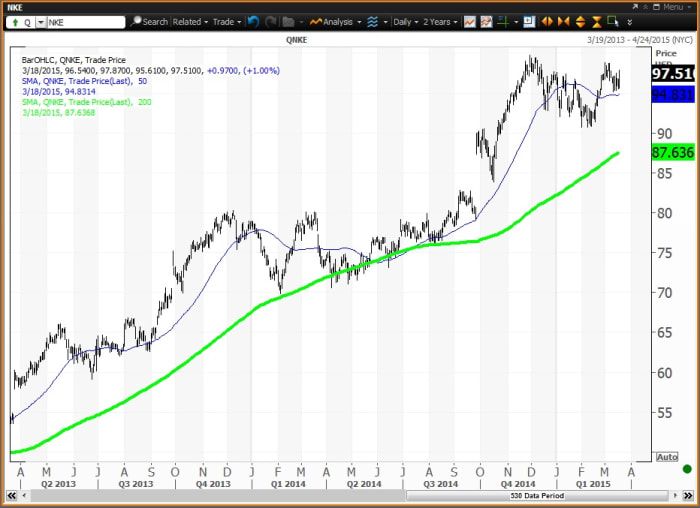Screen dimensions: 700x508
Task: Click the green up-arrow quote icon
Action: coord(15,22)
